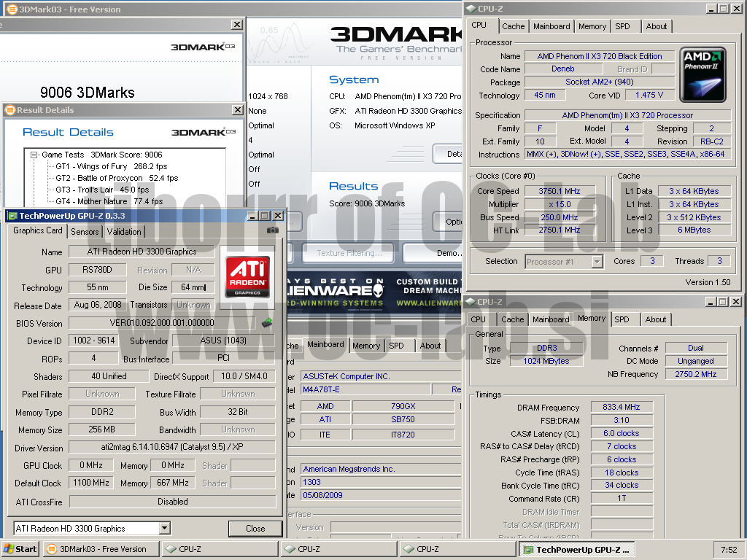Select GT2 - Battle of Proxycon result row
Screen dimensions: 747x560
(x=117, y=178)
